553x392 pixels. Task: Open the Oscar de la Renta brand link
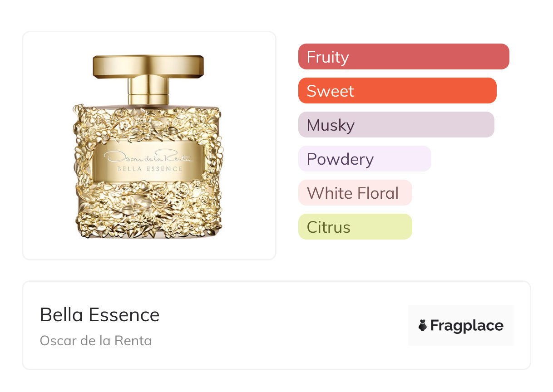tap(96, 341)
